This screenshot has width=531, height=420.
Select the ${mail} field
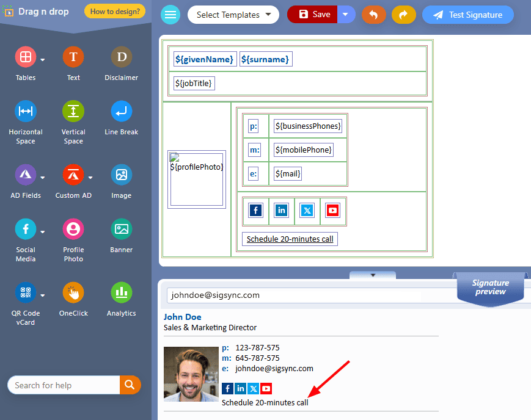point(288,173)
